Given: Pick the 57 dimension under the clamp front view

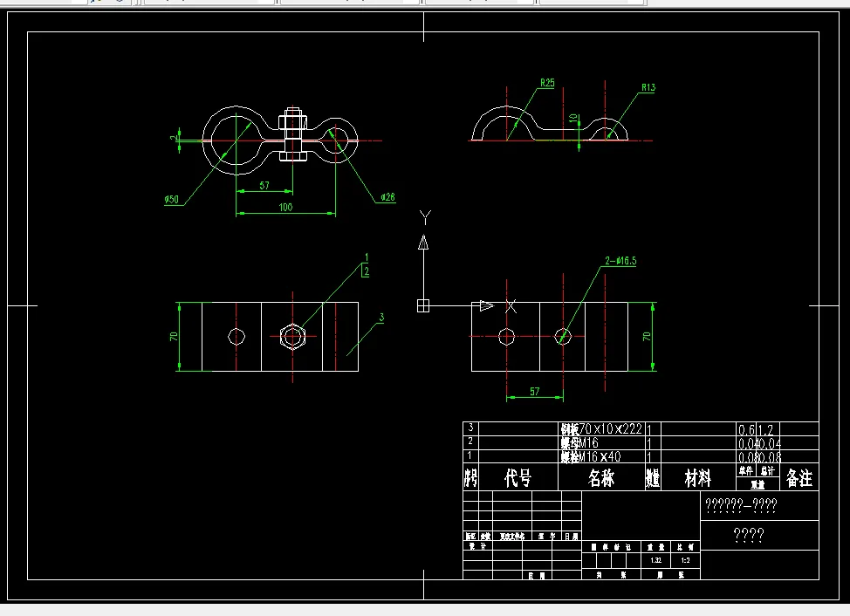Looking at the screenshot, I should 264,185.
